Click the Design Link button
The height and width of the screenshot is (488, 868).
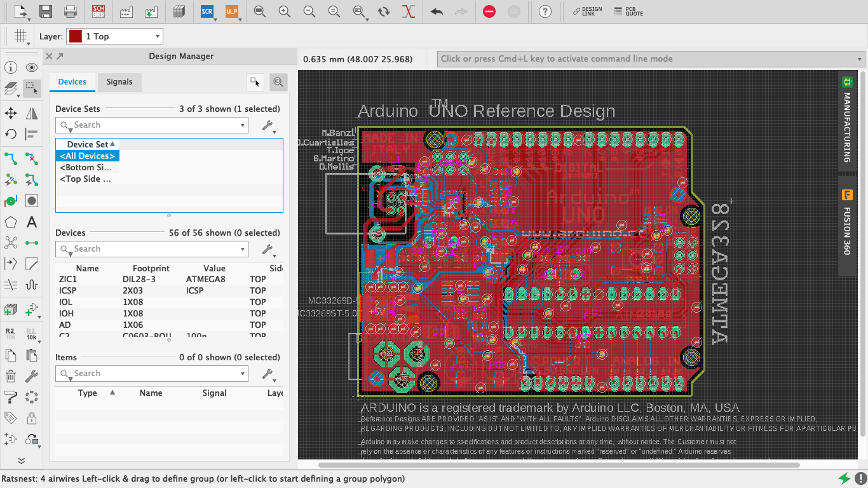[587, 11]
